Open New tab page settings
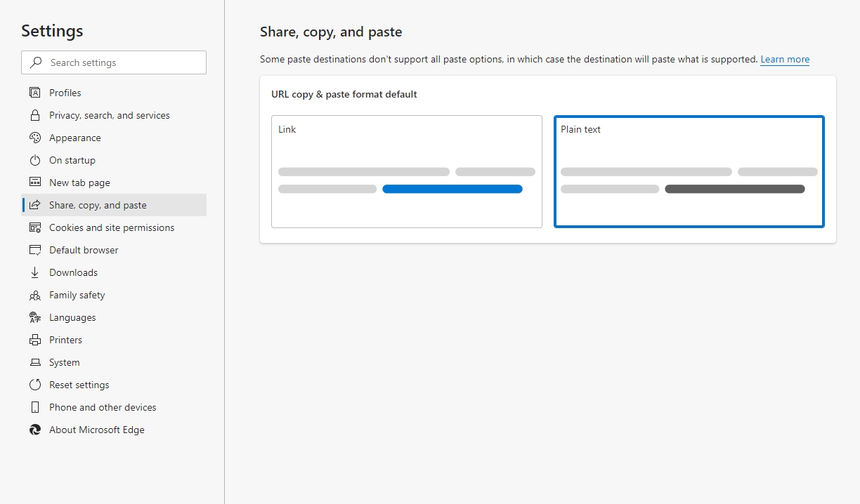Viewport: 860px width, 504px height. tap(79, 183)
